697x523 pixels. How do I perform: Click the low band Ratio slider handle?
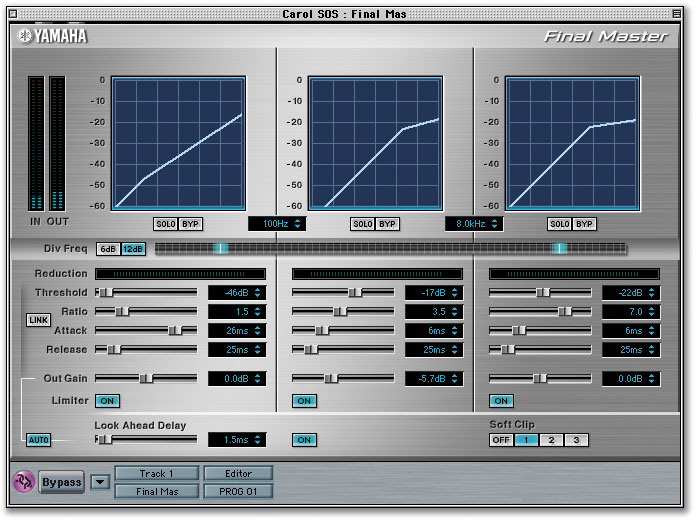coord(122,311)
